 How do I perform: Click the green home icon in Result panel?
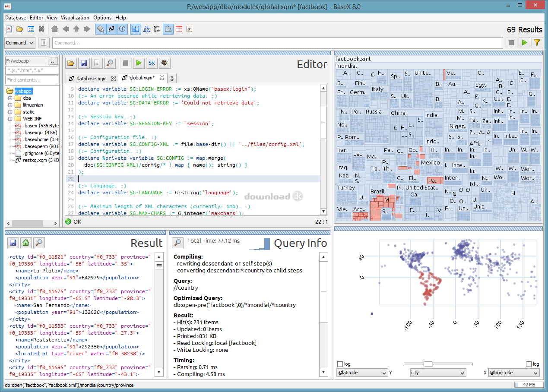[x=26, y=243]
